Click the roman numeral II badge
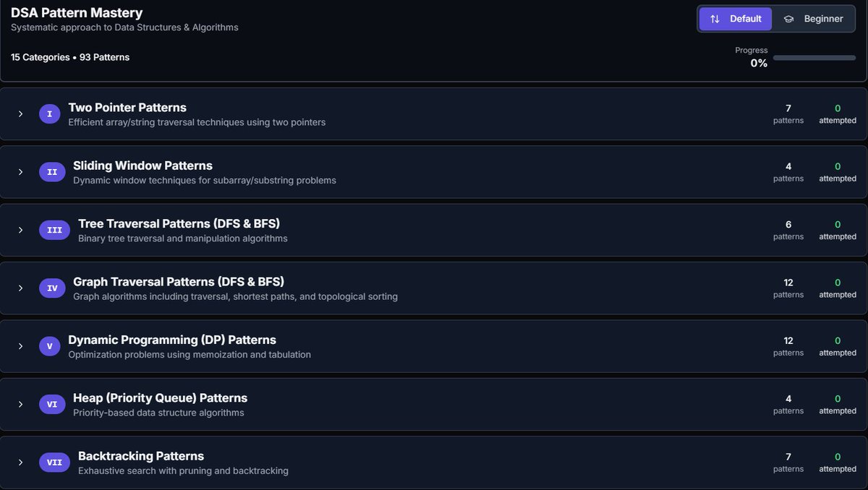868x490 pixels. (x=52, y=172)
